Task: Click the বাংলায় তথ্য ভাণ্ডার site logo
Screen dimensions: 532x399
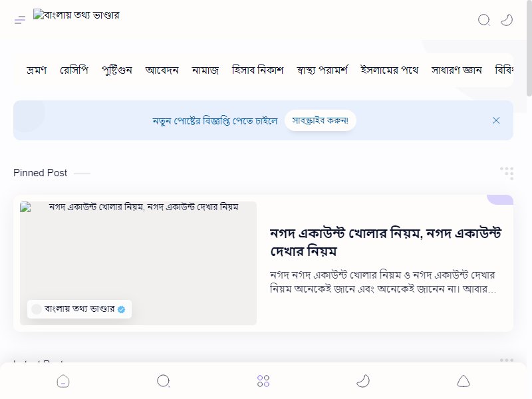Action: (76, 15)
